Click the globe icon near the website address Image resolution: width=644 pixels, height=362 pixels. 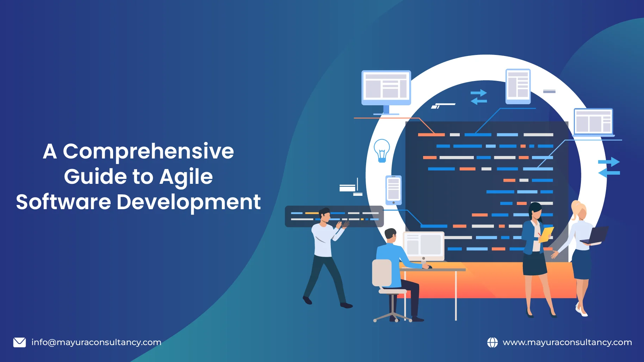(x=492, y=342)
